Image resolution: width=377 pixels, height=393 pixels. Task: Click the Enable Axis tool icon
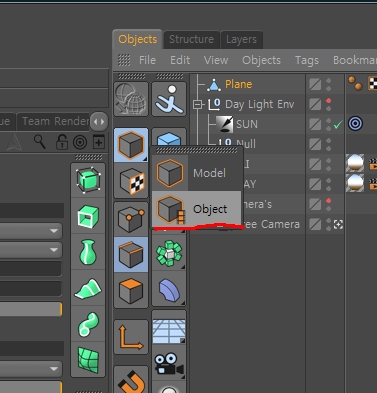(131, 337)
